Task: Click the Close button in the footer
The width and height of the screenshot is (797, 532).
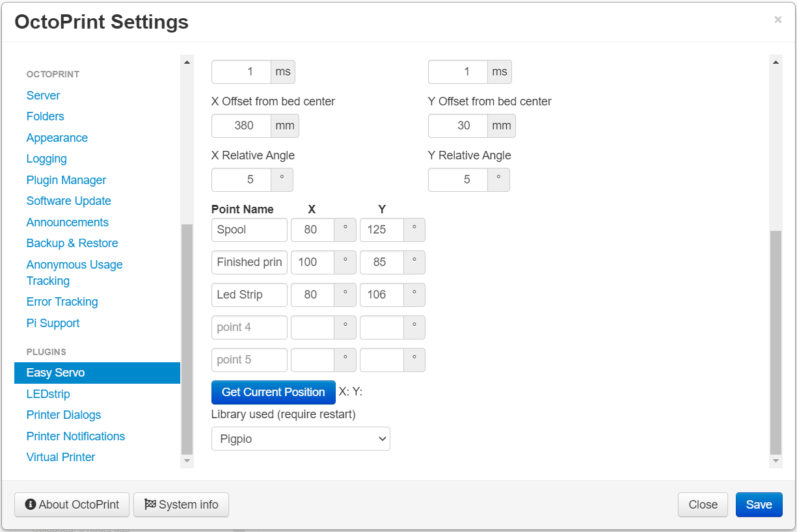Action: (x=703, y=505)
